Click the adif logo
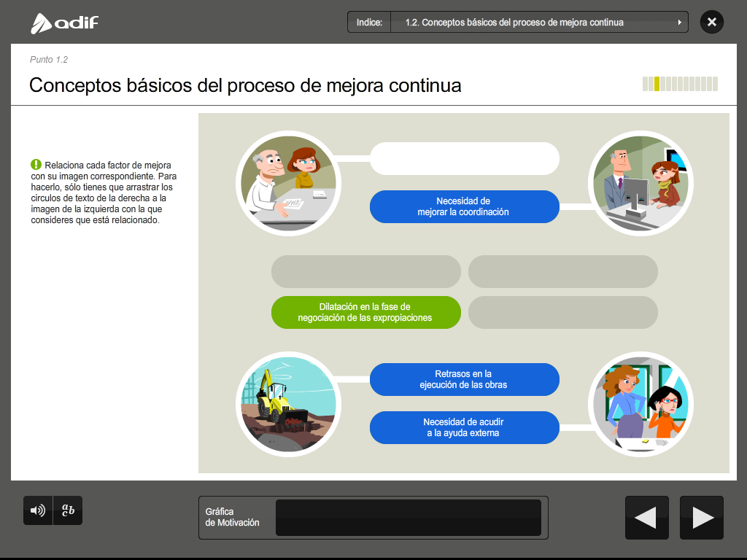The image size is (747, 560). (x=64, y=23)
